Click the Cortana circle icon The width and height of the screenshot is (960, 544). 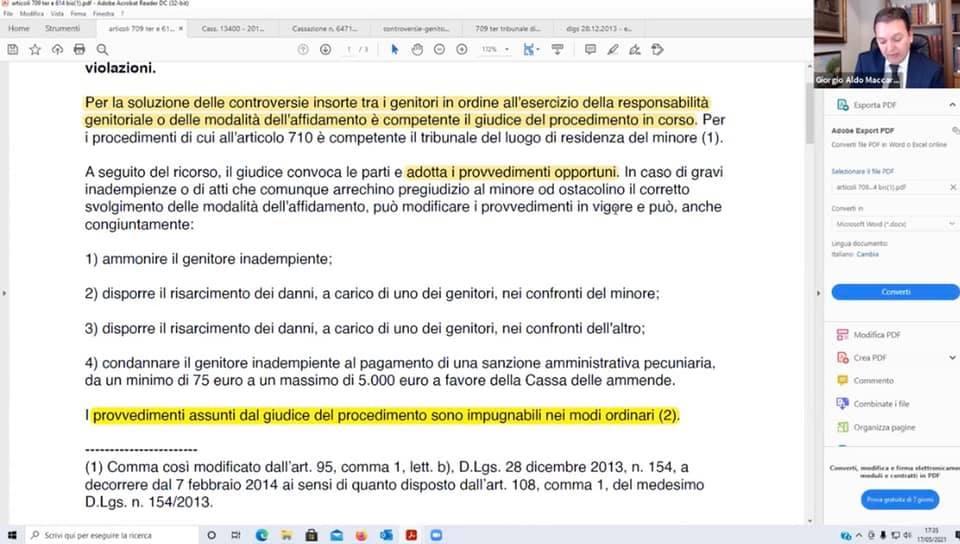click(x=211, y=535)
